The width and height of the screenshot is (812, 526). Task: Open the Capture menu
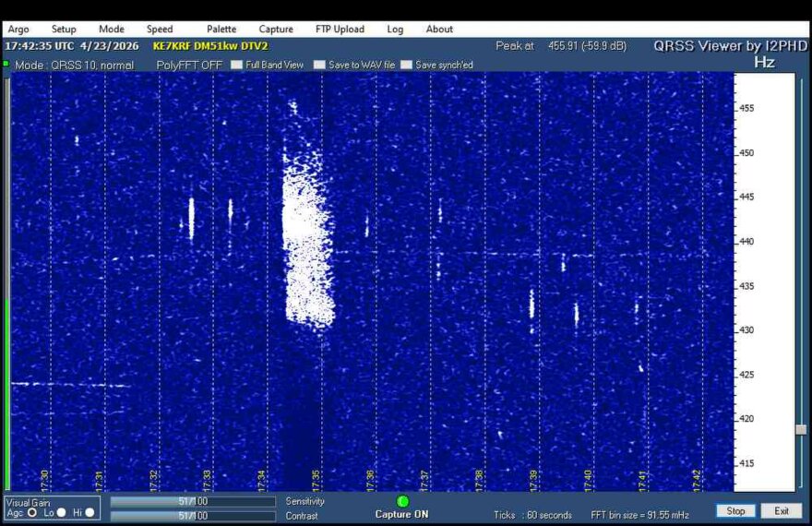[276, 30]
